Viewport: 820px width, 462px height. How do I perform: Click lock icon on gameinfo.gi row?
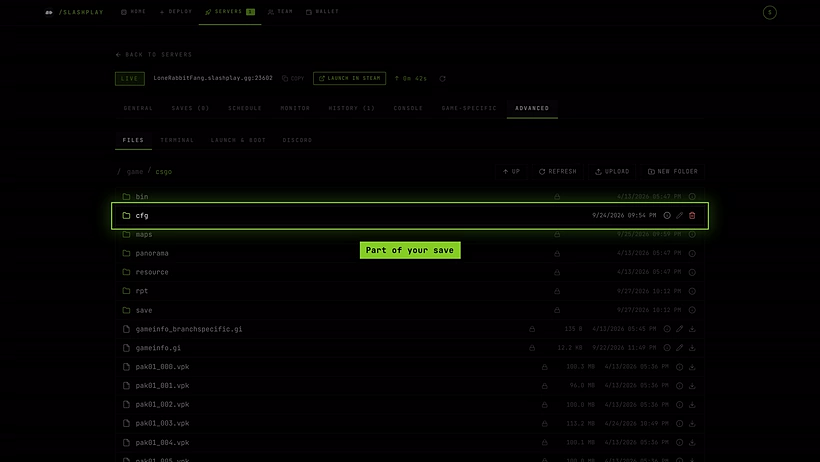pos(532,348)
